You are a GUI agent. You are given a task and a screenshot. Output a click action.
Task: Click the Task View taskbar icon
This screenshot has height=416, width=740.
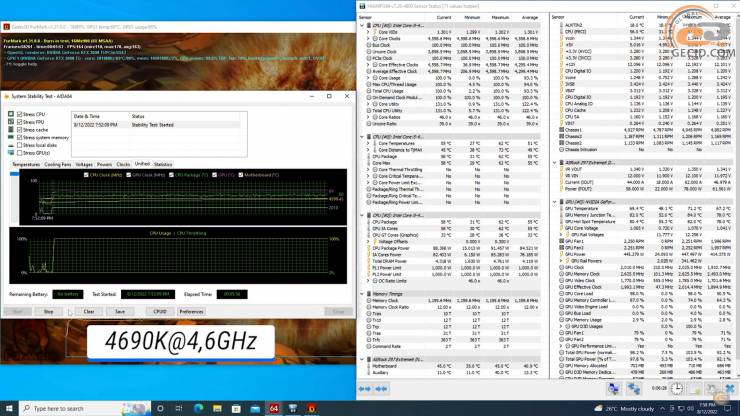[x=179, y=408]
